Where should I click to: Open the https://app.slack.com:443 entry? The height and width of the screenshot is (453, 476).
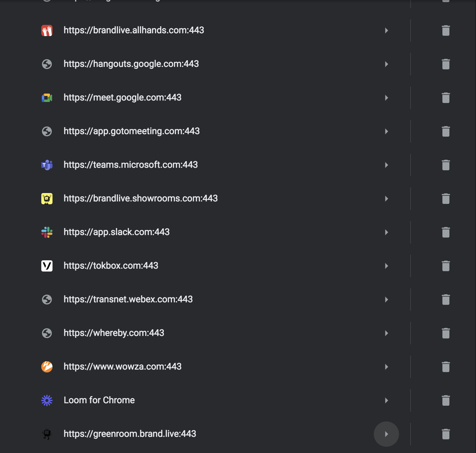tap(117, 232)
